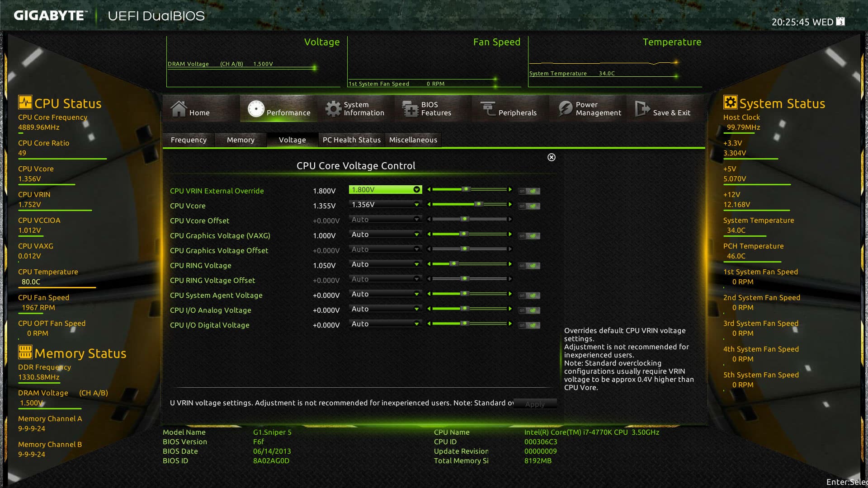Viewport: 868px width, 488px height.
Task: Click the BIOS Features chip icon
Action: click(410, 109)
